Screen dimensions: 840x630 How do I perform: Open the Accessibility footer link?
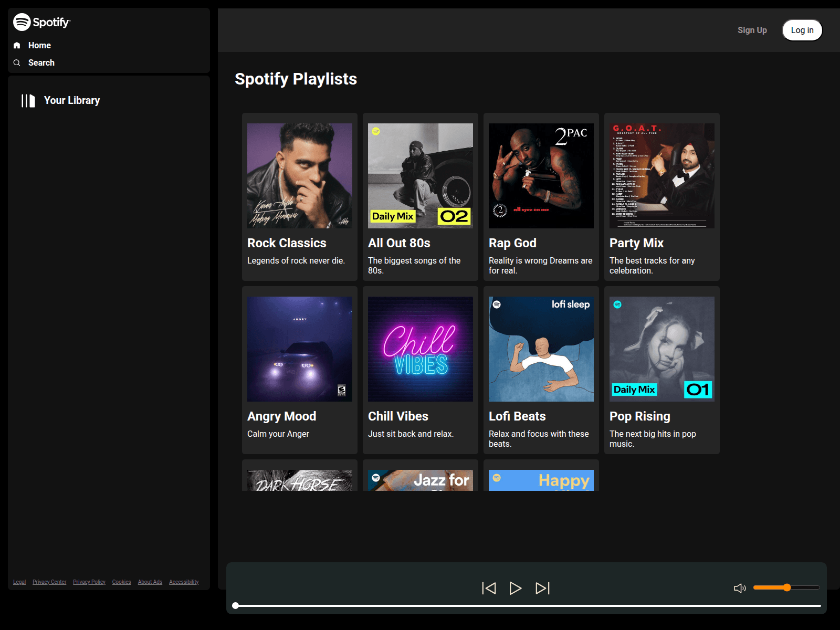point(184,582)
